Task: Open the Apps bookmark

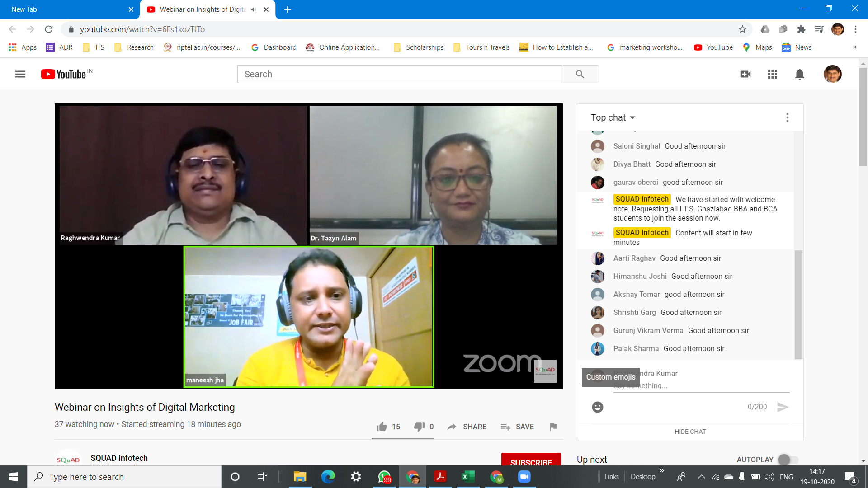Action: point(23,47)
